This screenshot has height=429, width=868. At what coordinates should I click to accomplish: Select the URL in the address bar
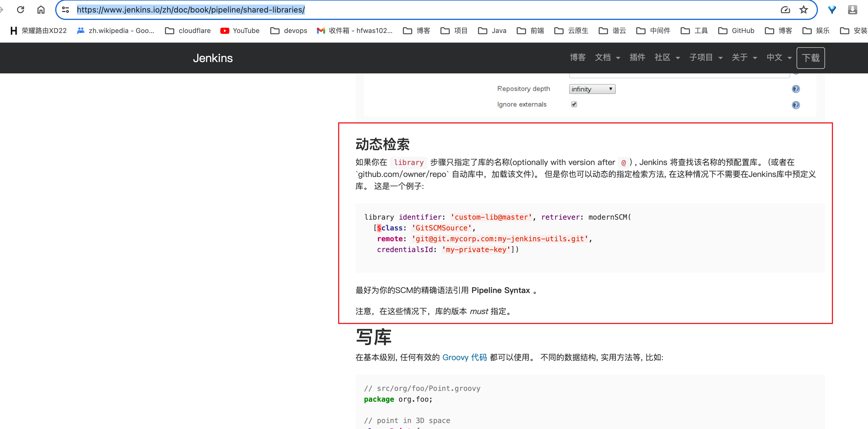pos(191,10)
